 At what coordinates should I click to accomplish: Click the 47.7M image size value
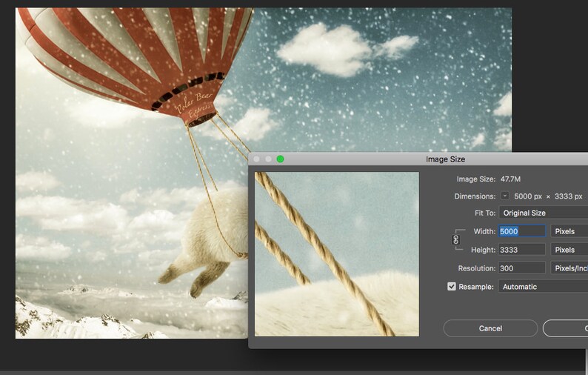[510, 179]
